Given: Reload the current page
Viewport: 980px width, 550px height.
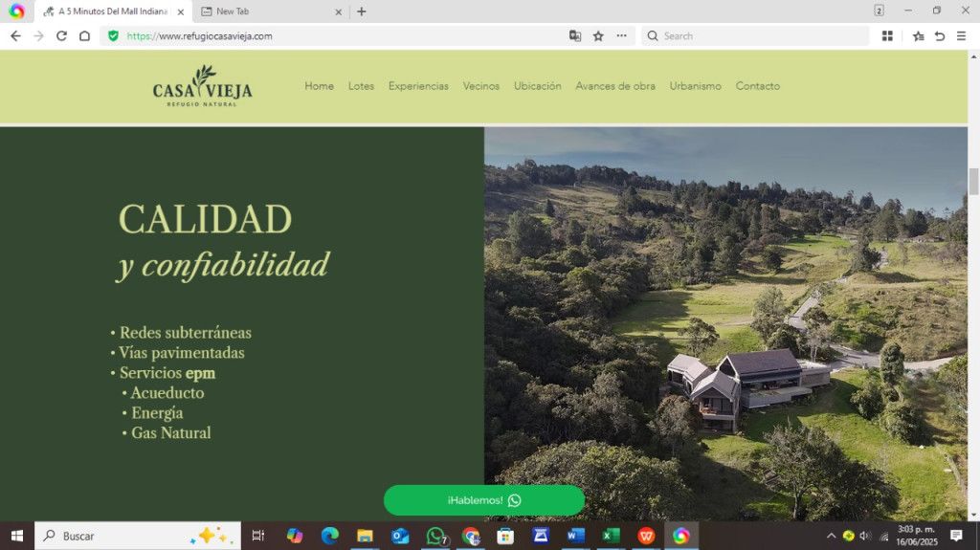Looking at the screenshot, I should [61, 36].
